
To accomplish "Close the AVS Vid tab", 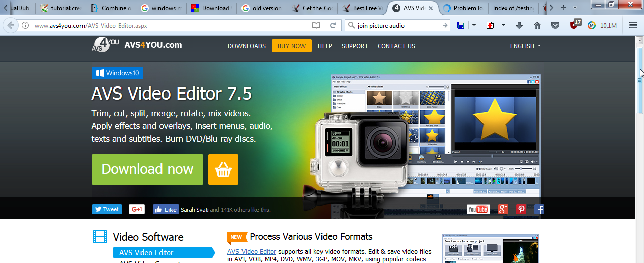I will click(x=430, y=8).
